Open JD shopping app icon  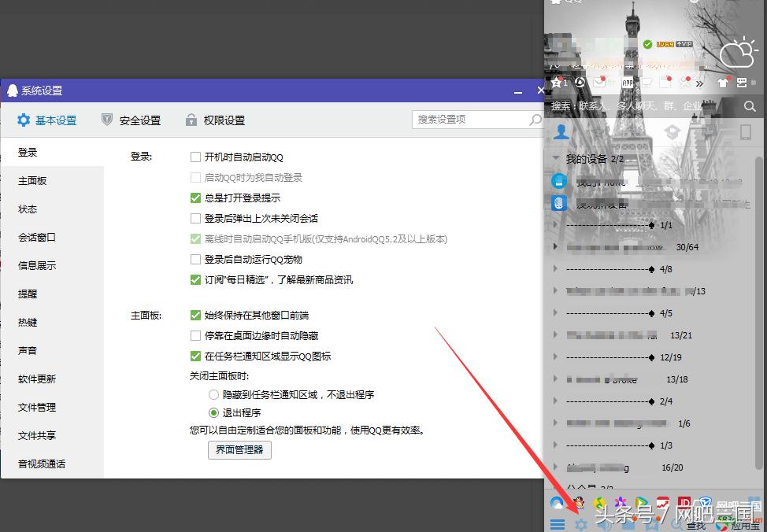[x=686, y=502]
